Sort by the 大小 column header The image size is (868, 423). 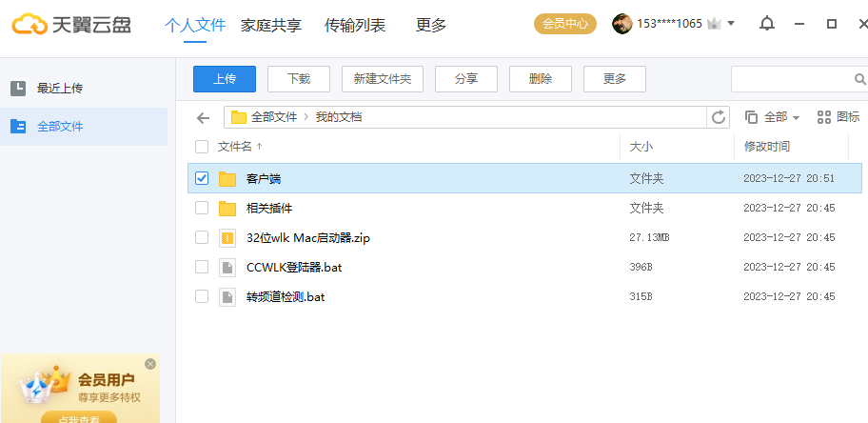tap(641, 147)
